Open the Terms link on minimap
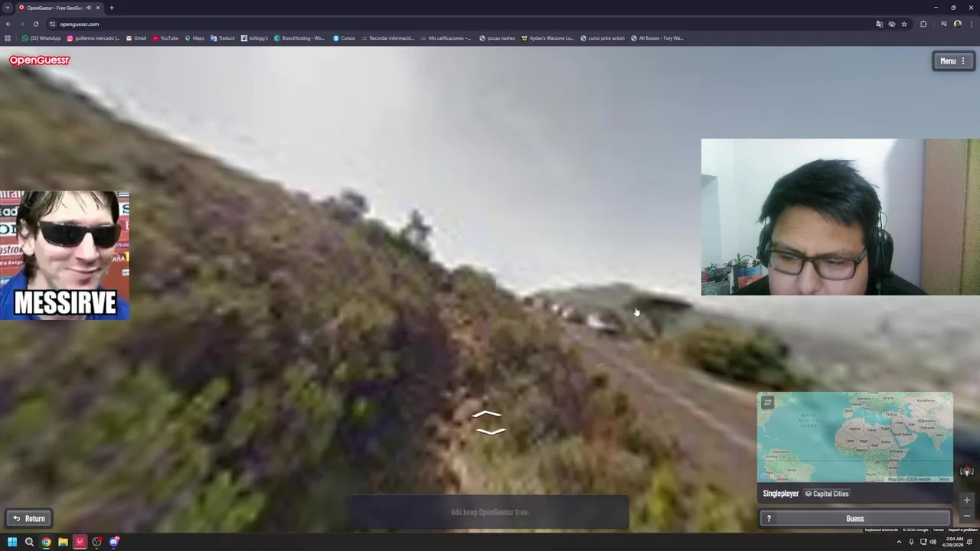Screen dimensions: 980x551 click(x=943, y=479)
